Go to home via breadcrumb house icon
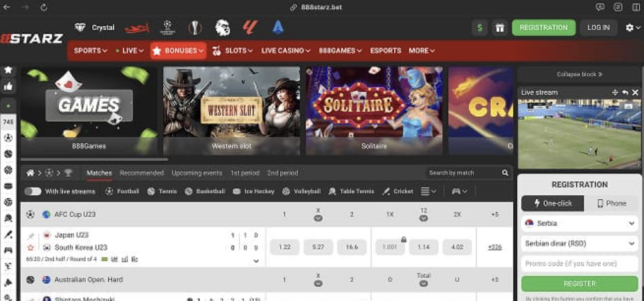Screen dimensions: 644x301 pyautogui.click(x=30, y=173)
